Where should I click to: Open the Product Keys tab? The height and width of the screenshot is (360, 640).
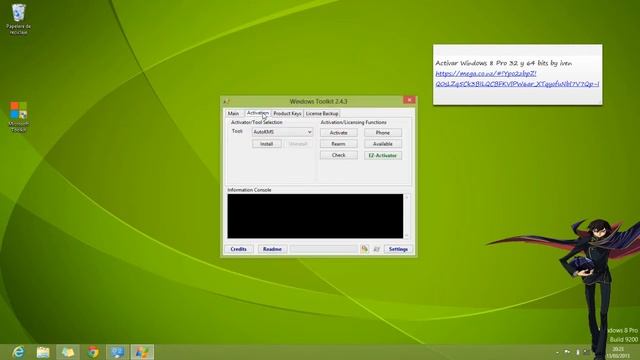coord(287,113)
